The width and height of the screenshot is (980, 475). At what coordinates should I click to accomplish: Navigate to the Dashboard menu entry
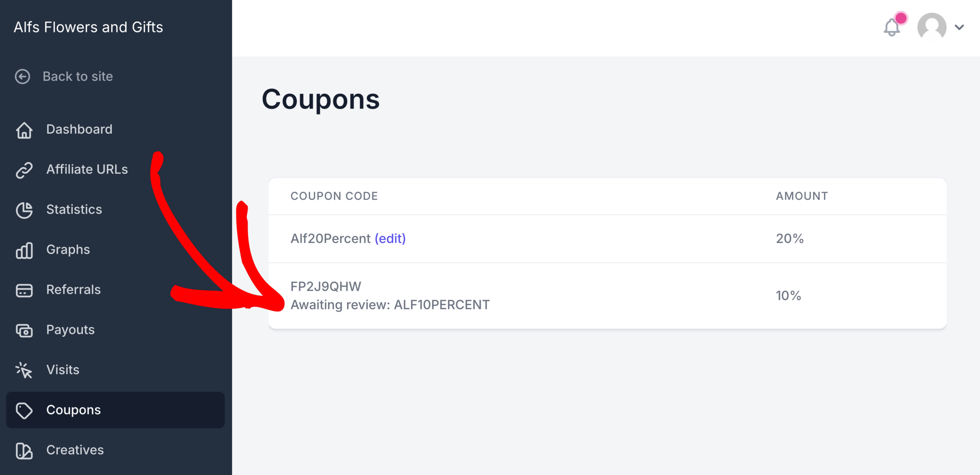tap(80, 129)
